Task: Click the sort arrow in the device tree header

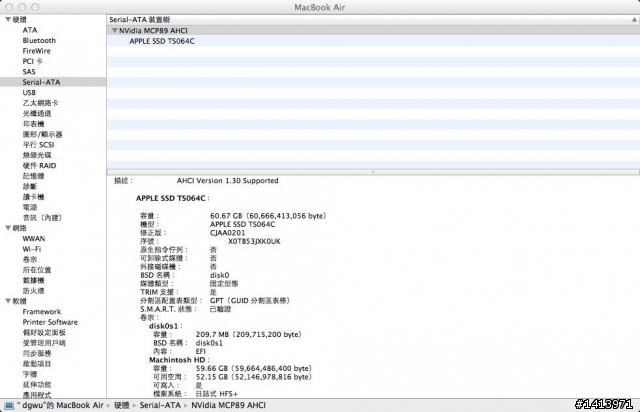Action: (x=634, y=19)
